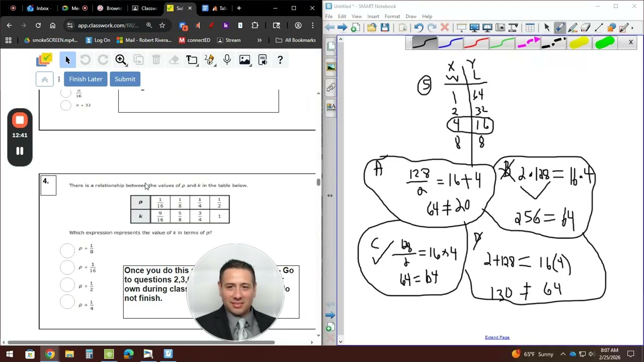Click the app.classwork.com address bar
This screenshot has height=362, width=644.
click(108, 25)
